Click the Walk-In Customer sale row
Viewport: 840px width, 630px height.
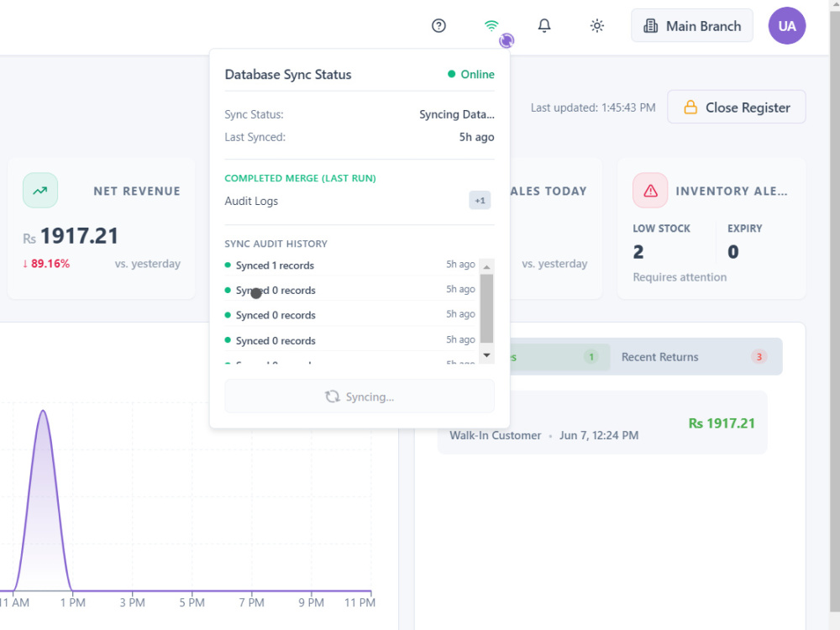(602, 423)
